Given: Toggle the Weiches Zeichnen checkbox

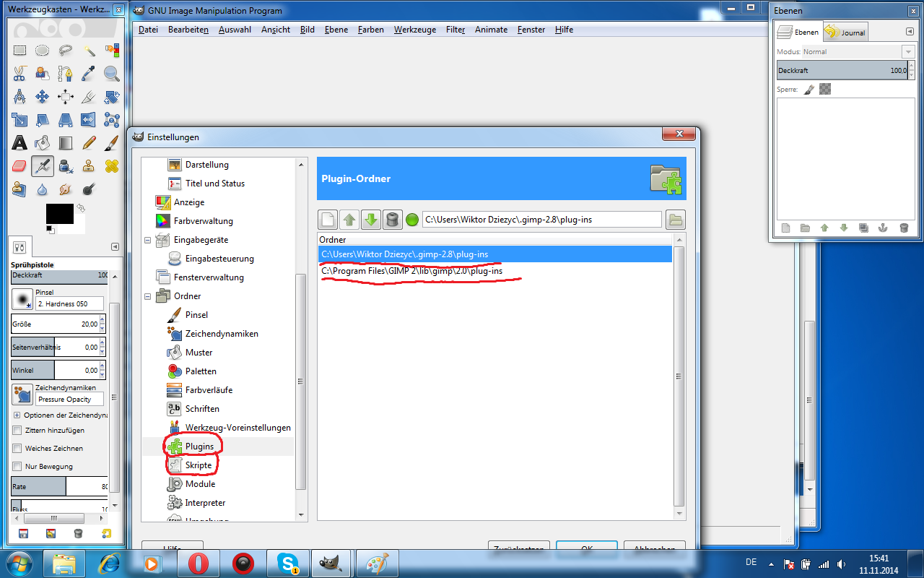Looking at the screenshot, I should point(17,449).
